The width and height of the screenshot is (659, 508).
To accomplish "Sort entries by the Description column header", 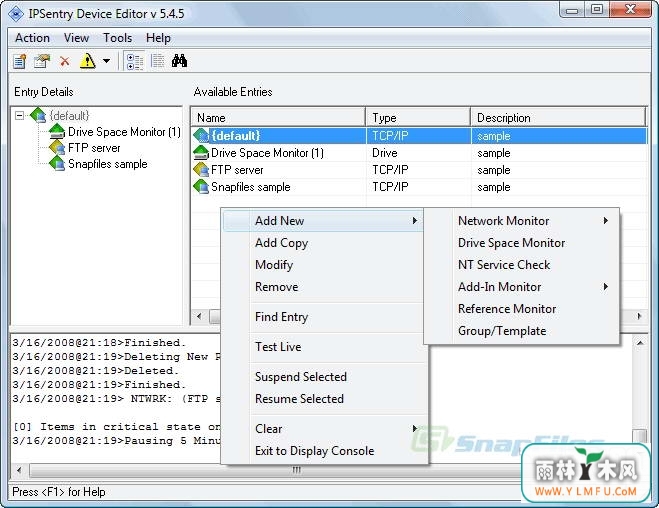I will coord(558,117).
